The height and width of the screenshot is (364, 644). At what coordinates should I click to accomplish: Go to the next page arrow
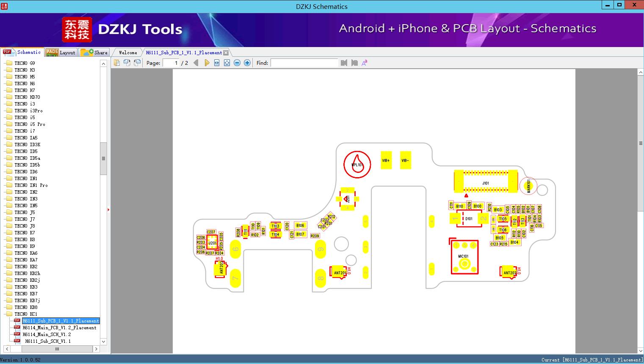[x=207, y=63]
